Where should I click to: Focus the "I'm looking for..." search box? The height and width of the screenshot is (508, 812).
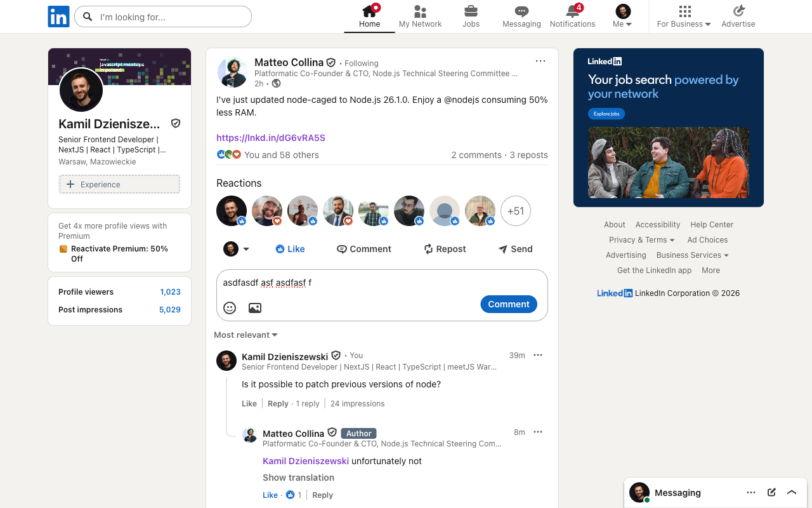[x=163, y=17]
